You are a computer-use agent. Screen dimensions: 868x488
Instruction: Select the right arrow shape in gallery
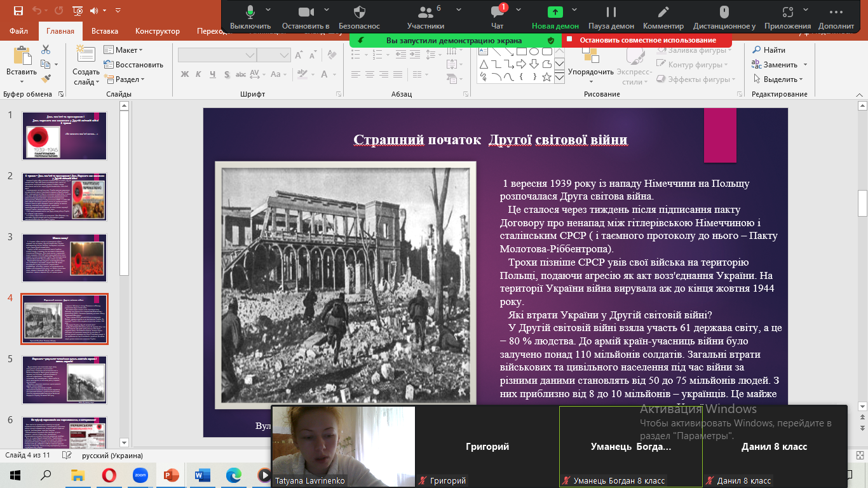(522, 64)
